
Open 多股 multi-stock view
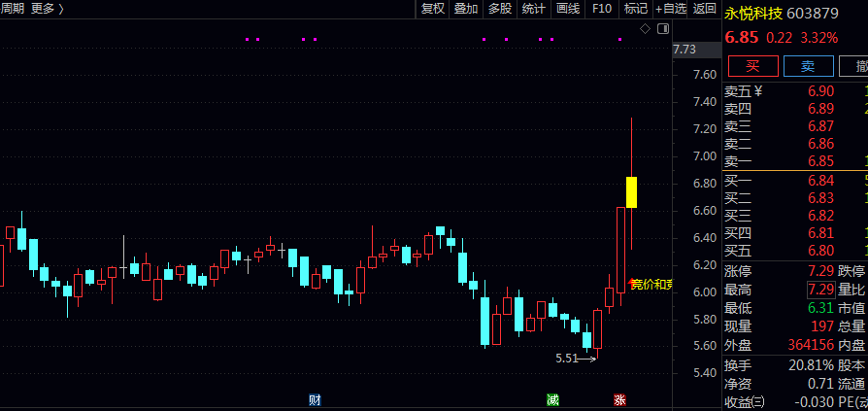[500, 9]
